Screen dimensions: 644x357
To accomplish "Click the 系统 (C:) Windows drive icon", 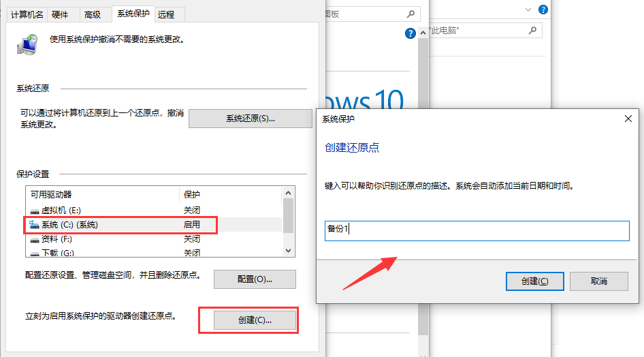I will pyautogui.click(x=34, y=225).
